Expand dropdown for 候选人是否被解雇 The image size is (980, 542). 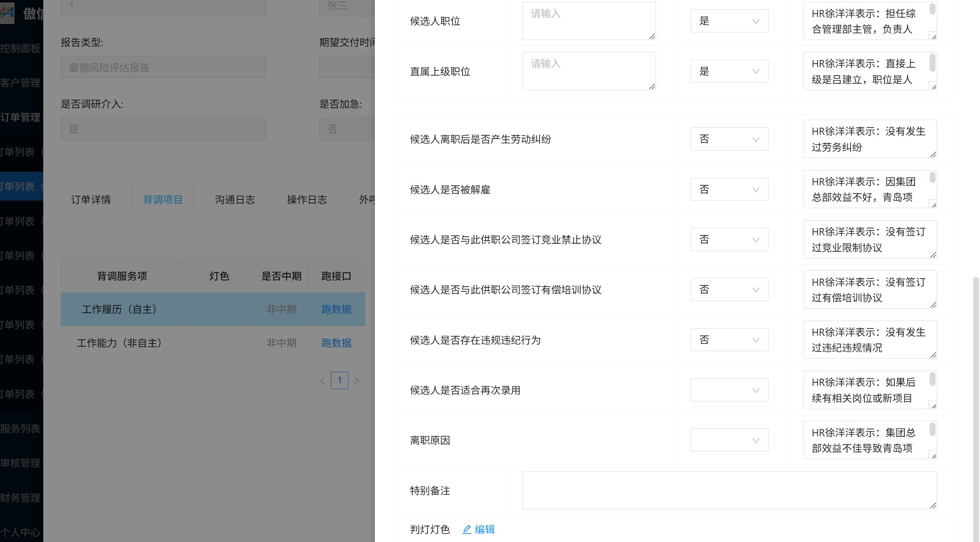729,189
